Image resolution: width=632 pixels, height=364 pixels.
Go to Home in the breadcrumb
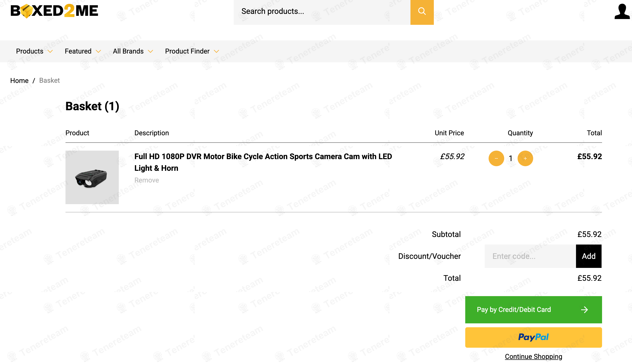pos(19,81)
